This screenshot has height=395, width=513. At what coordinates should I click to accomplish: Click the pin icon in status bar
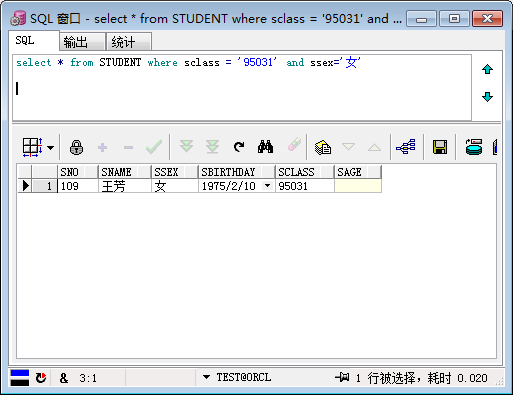pos(342,377)
